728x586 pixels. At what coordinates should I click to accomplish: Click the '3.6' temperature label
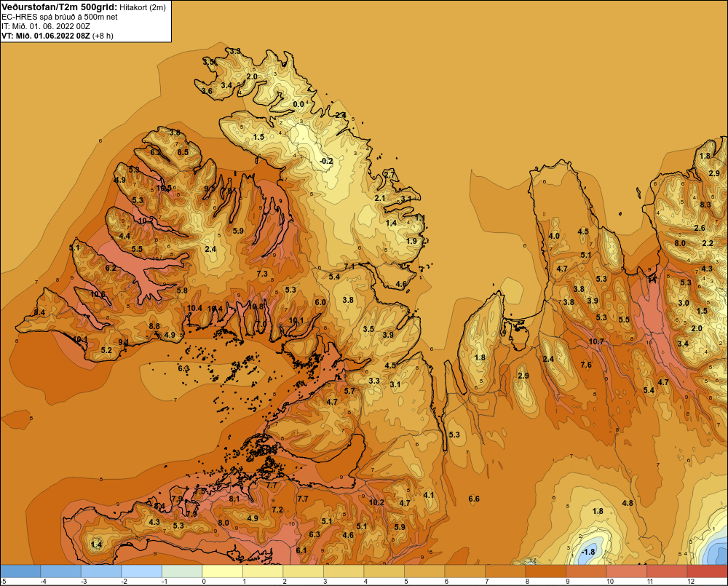207,91
